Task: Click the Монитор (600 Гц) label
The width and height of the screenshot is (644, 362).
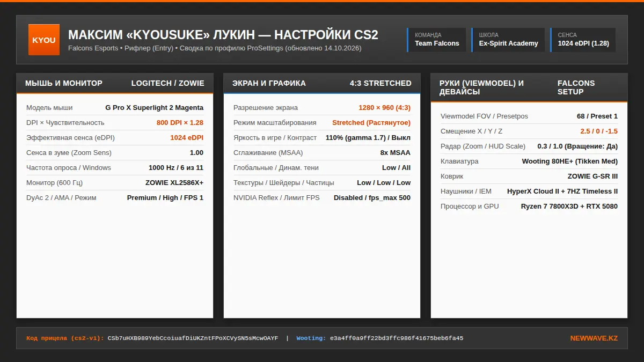Action: pyautogui.click(x=55, y=182)
